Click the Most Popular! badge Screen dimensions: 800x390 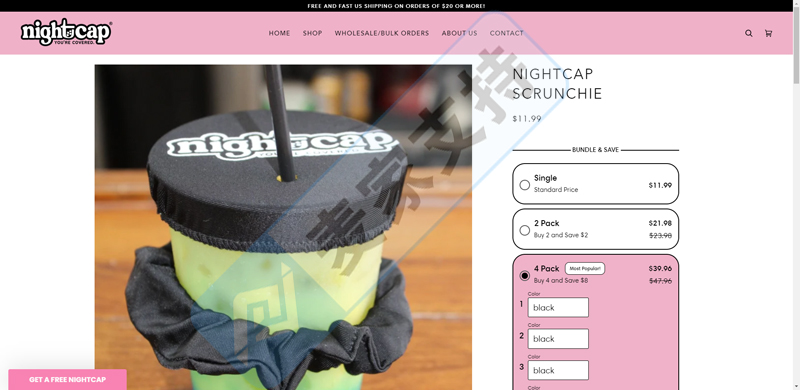coord(585,269)
